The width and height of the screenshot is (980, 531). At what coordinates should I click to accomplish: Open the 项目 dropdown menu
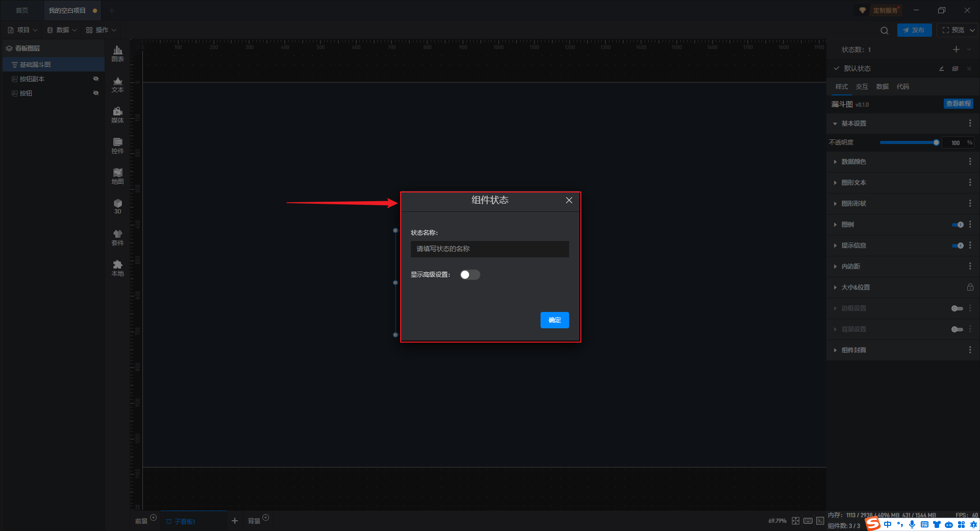[22, 30]
